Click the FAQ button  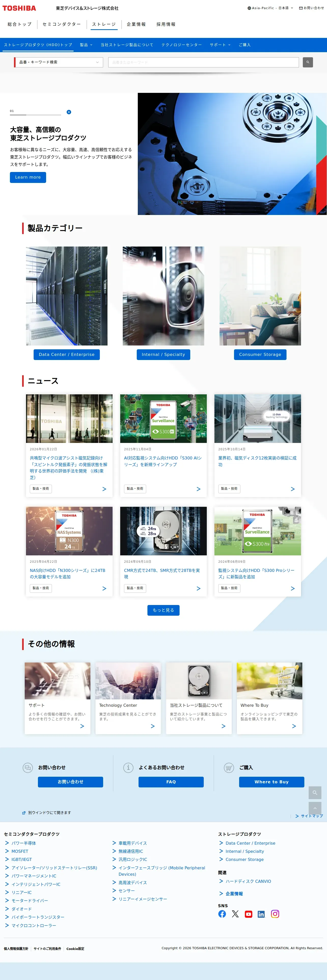(171, 782)
